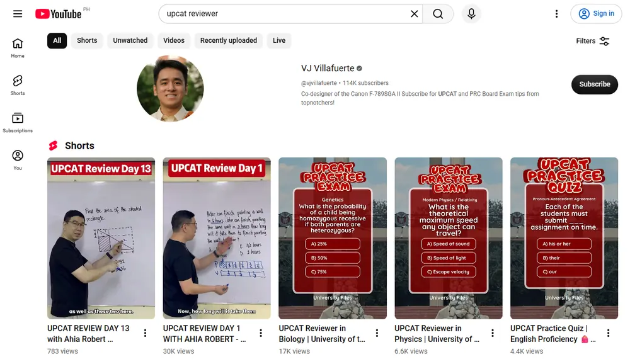Open more options for Biology reviewer short
Screen dimensions: 630x364
377,333
